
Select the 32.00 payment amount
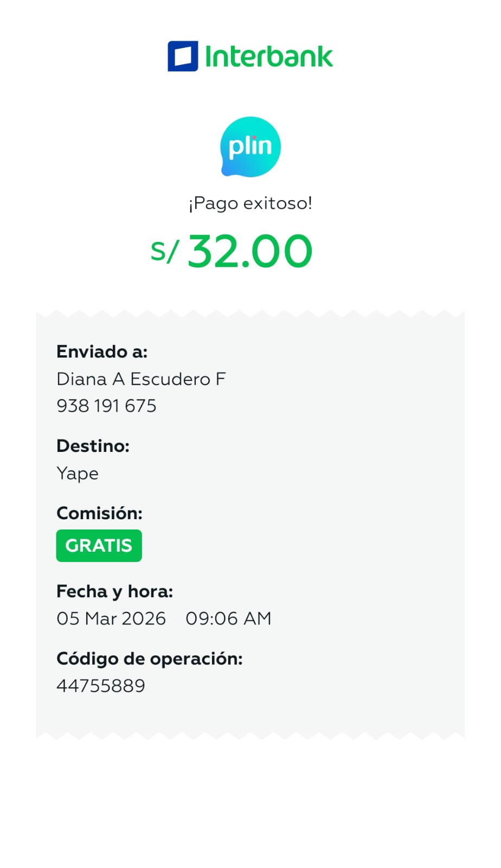click(250, 251)
